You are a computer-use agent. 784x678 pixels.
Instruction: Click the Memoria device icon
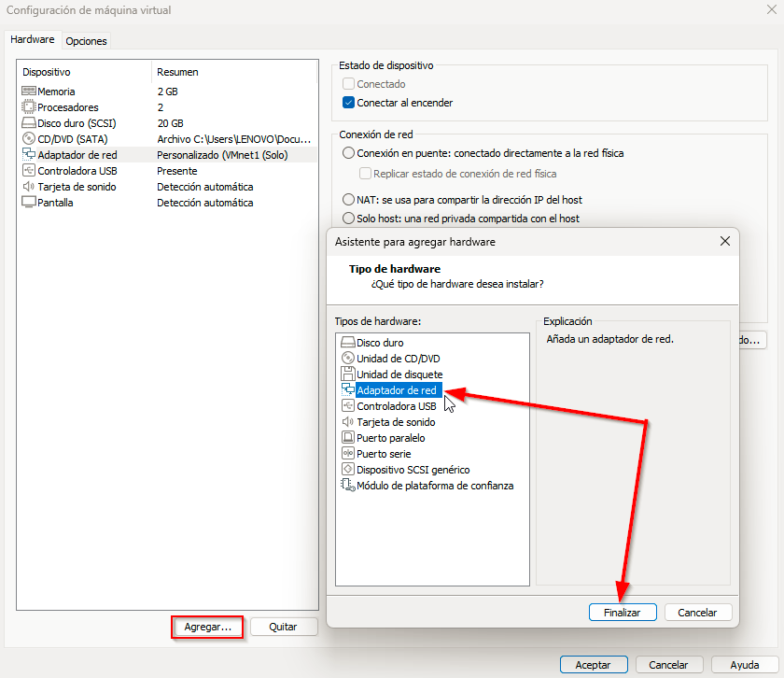[28, 92]
